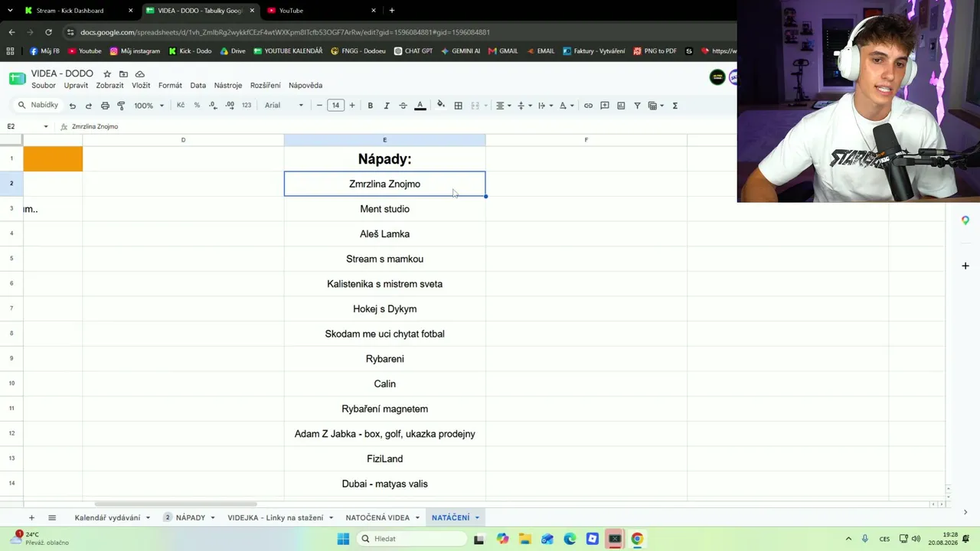This screenshot has width=980, height=551.
Task: Format as currency with Kč button
Action: (181, 106)
